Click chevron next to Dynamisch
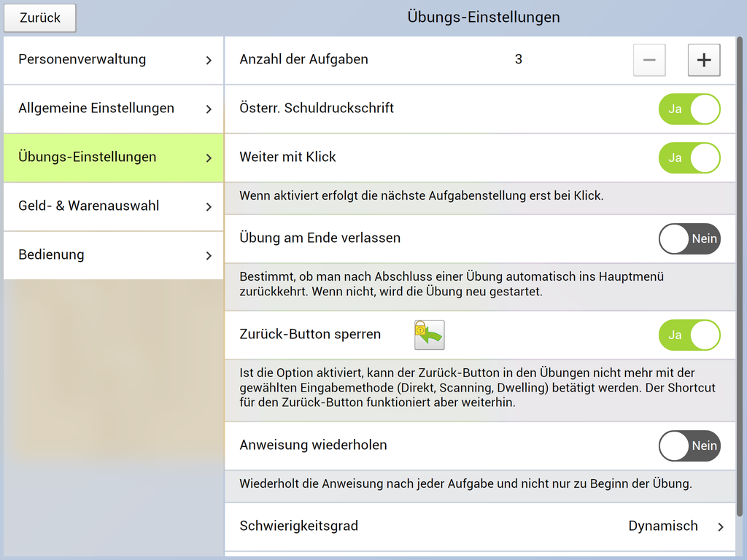Viewport: 747px width, 560px height. tap(721, 526)
